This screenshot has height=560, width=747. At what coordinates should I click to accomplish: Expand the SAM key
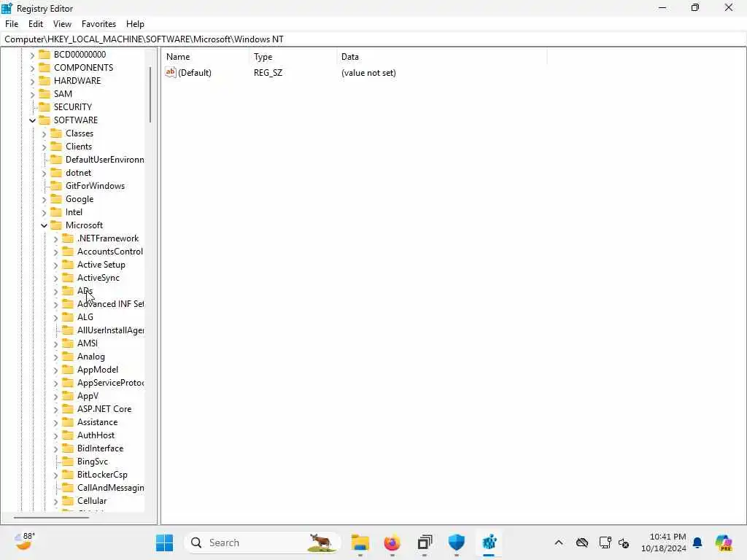coord(32,94)
